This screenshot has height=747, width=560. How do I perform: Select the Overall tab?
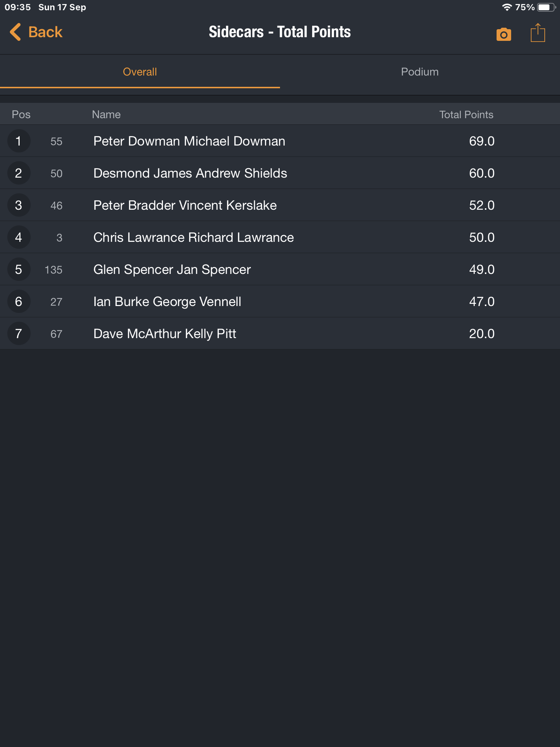[140, 72]
